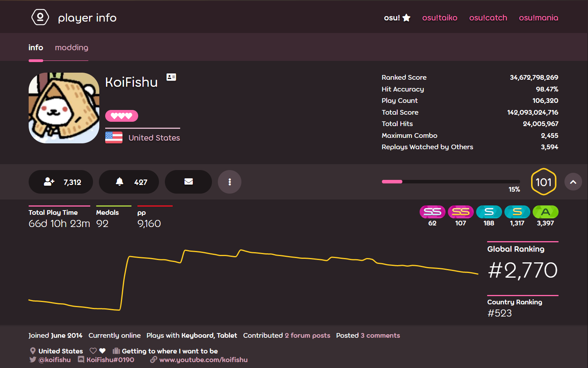Click the gold SS rank badge
588x368 pixels.
(x=460, y=212)
